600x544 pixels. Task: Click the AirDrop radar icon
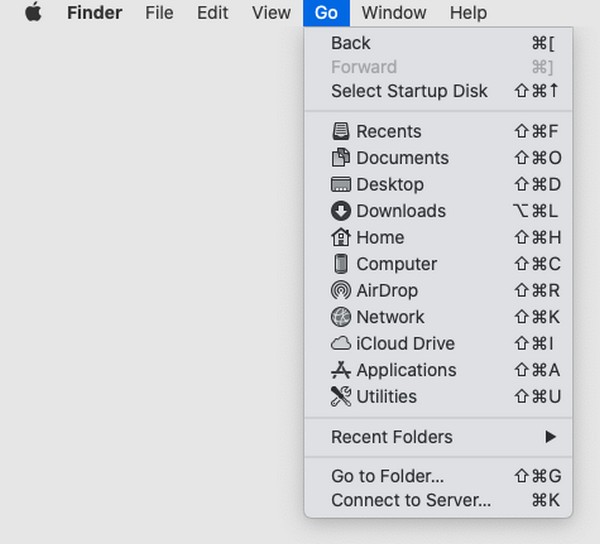(341, 290)
